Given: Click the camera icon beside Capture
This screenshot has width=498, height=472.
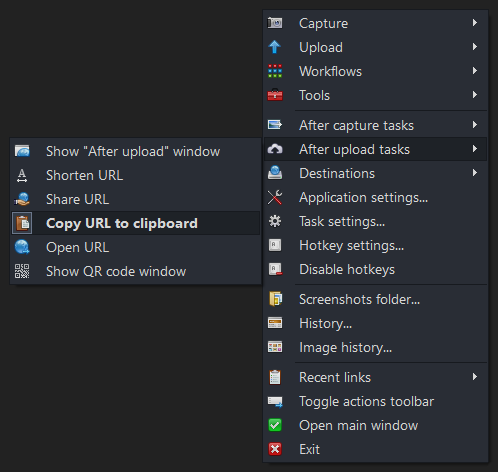Looking at the screenshot, I should tap(275, 23).
